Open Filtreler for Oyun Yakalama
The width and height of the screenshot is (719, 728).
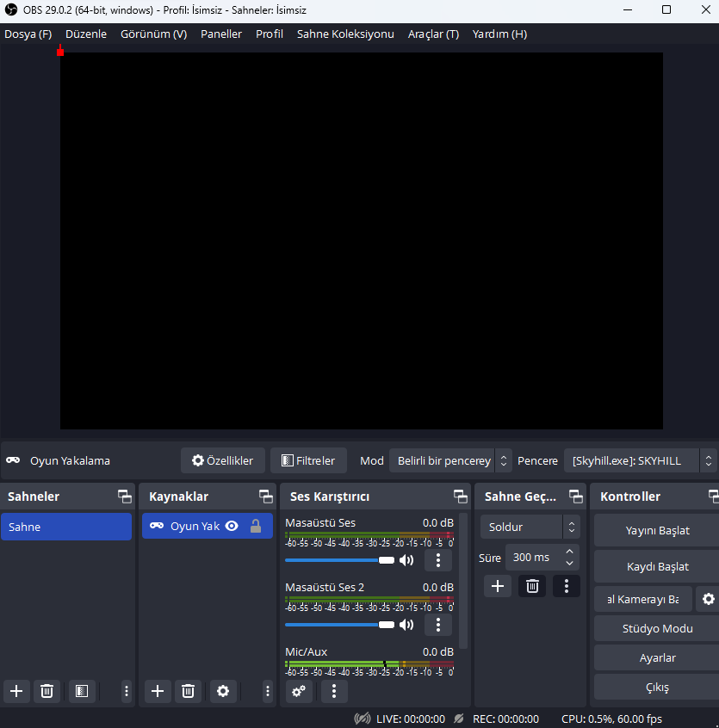pyautogui.click(x=308, y=460)
